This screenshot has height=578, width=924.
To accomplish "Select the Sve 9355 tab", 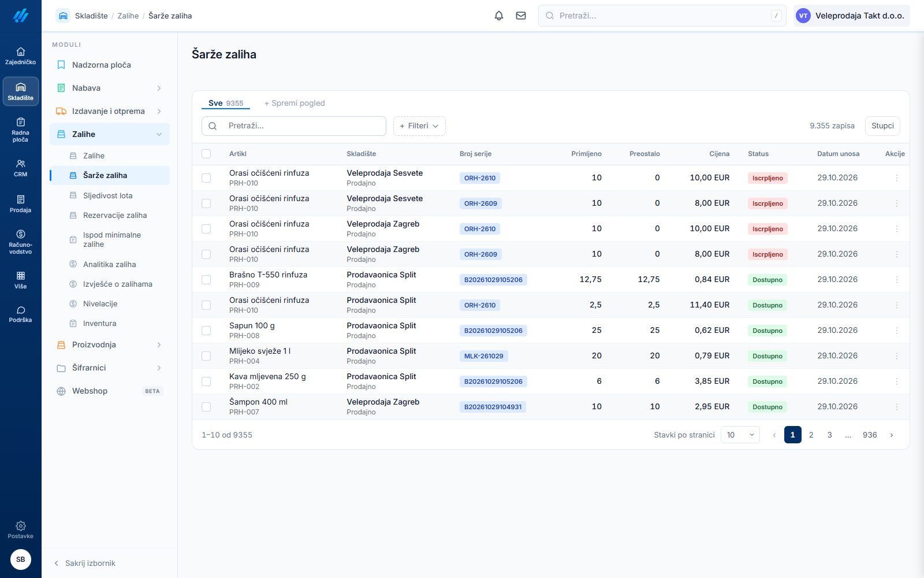I will click(226, 103).
